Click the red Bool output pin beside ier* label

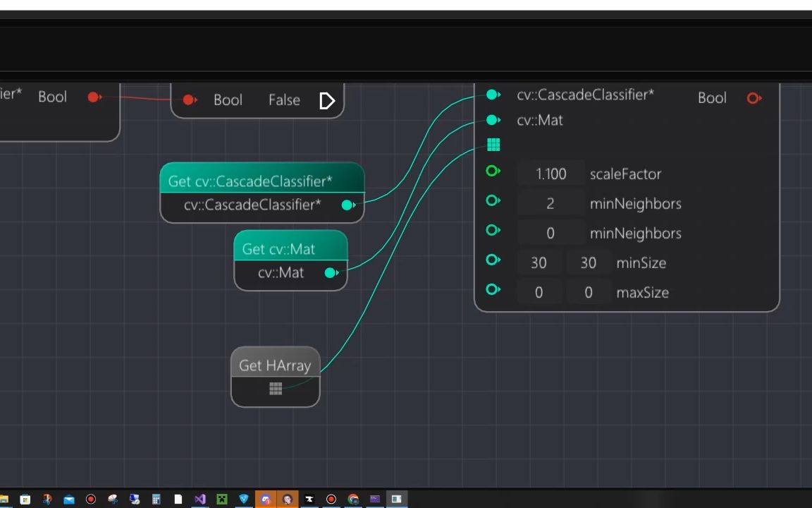click(94, 97)
